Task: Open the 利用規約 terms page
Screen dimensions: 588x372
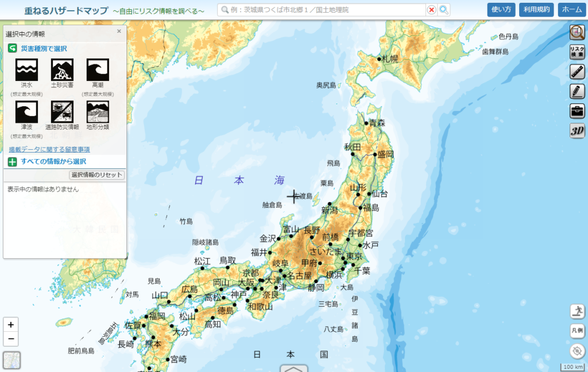Action: coord(537,10)
